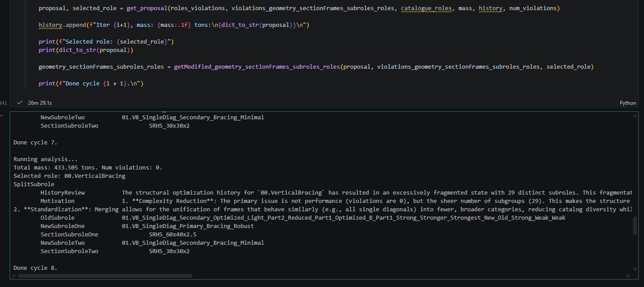Click the print Selected role code line

(106, 42)
